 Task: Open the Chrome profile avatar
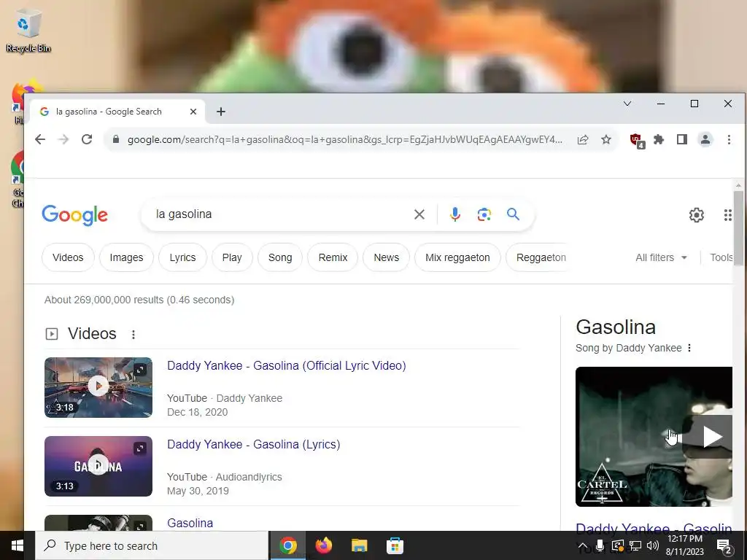coord(705,139)
